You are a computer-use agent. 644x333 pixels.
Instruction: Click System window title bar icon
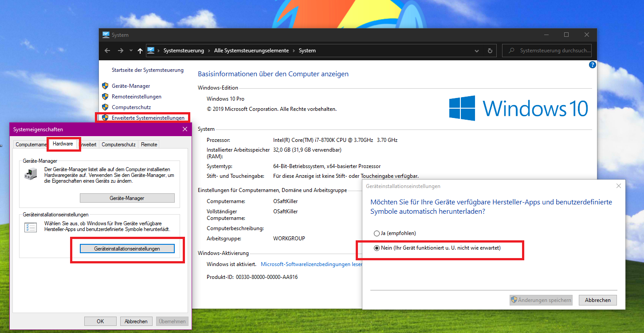tap(106, 35)
